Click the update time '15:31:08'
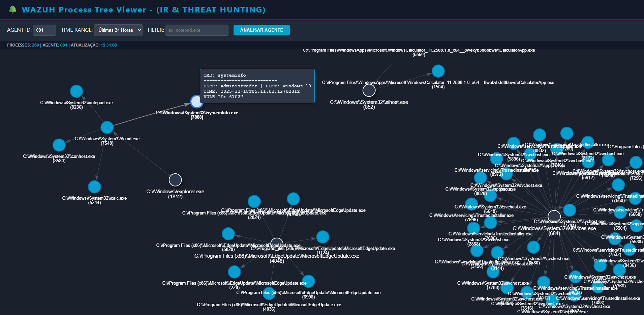Image resolution: width=644 pixels, height=315 pixels. pos(109,45)
